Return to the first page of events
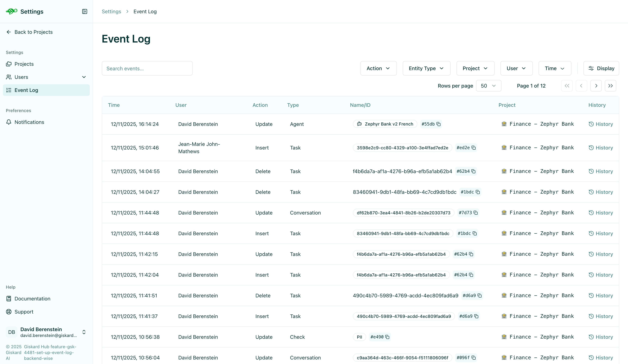 point(567,86)
